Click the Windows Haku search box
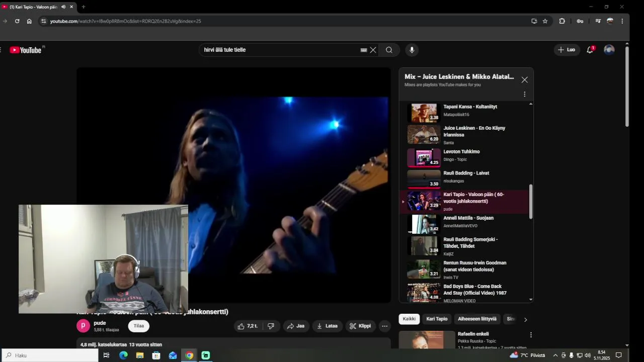 pos(49,355)
